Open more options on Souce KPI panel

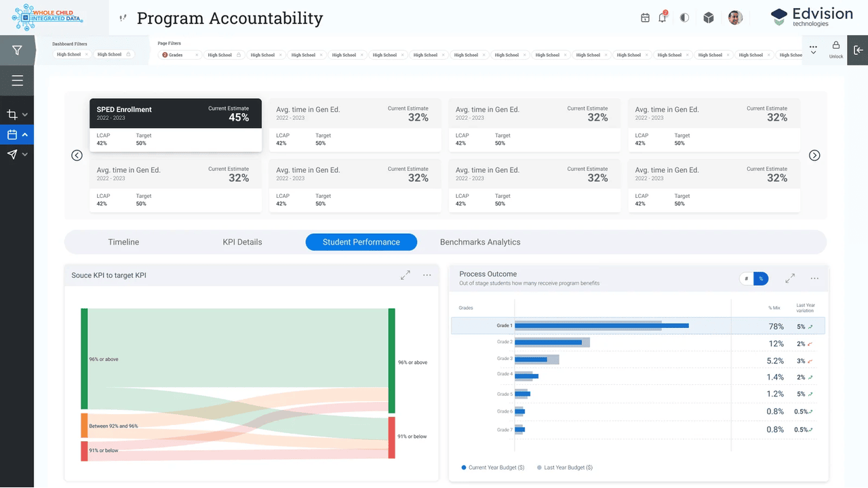point(427,275)
